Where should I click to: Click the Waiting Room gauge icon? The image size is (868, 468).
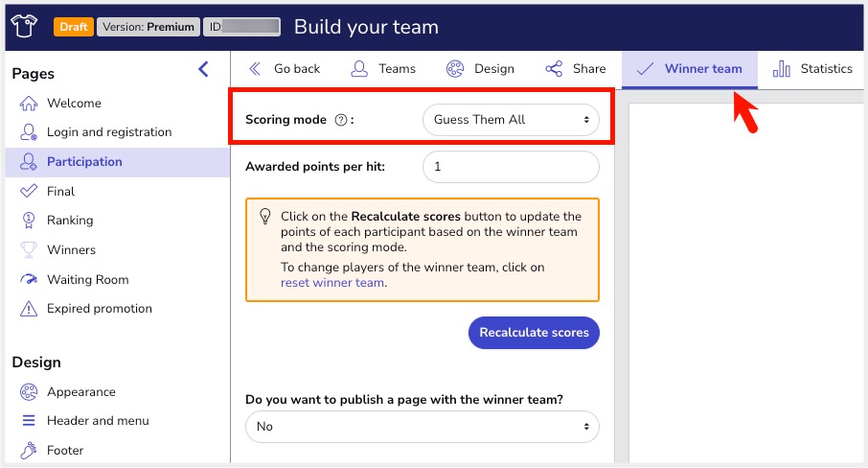[x=29, y=279]
